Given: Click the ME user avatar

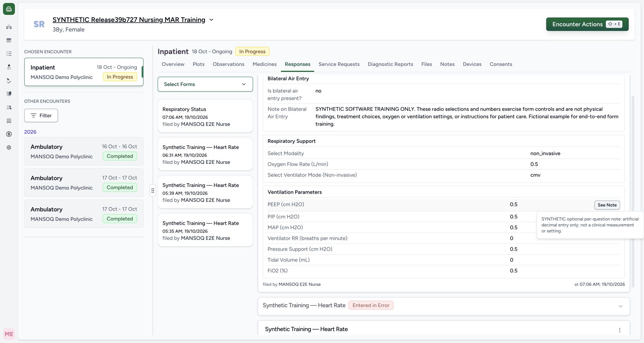Looking at the screenshot, I should [x=9, y=334].
